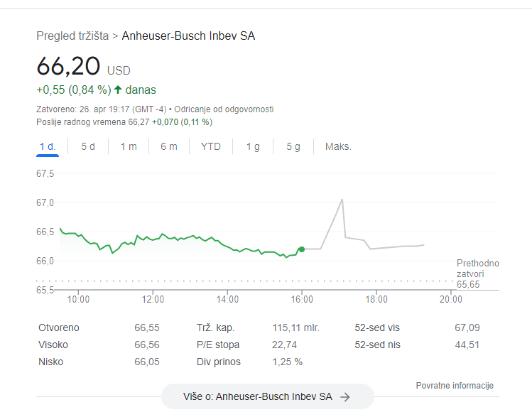Click the 52-sed nis value 44,51

click(x=467, y=345)
